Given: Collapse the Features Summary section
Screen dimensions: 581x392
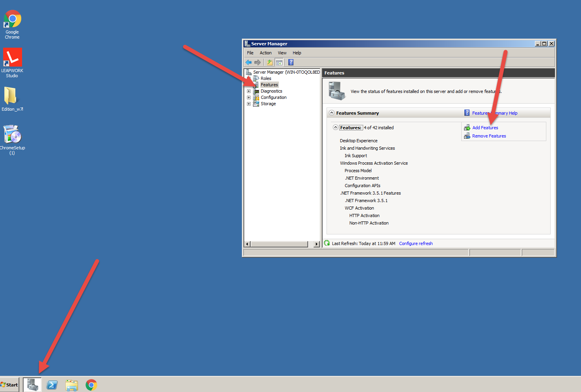Looking at the screenshot, I should 332,113.
